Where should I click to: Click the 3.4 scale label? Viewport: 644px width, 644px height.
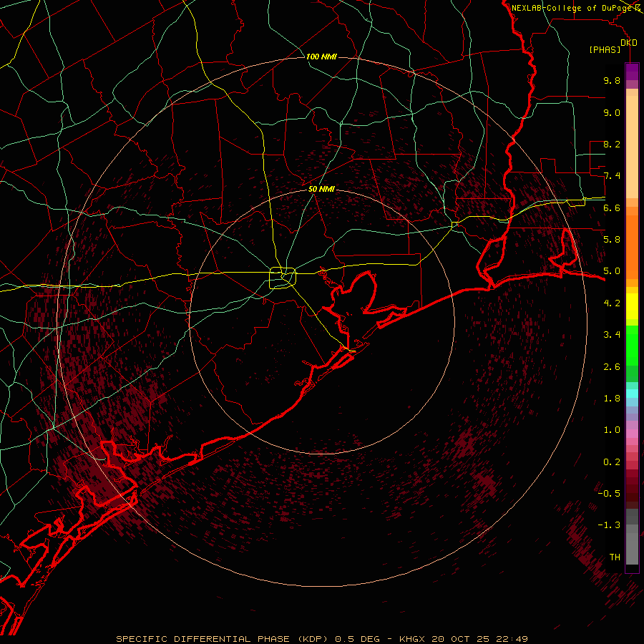[x=612, y=335]
